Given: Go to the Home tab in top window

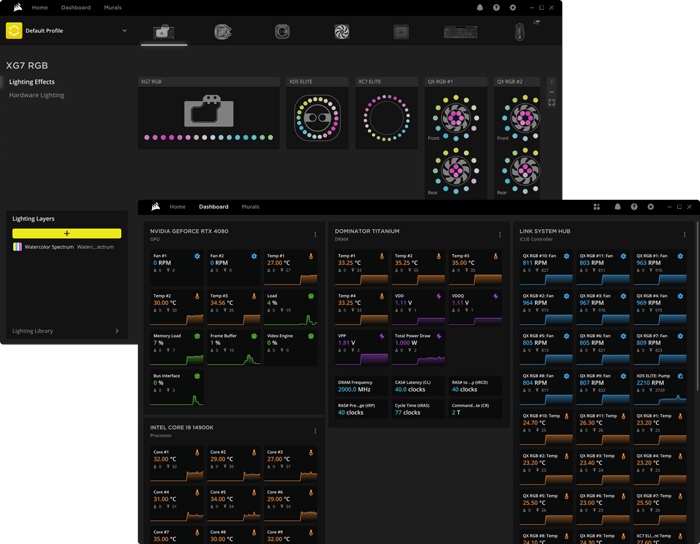Looking at the screenshot, I should coord(40,8).
